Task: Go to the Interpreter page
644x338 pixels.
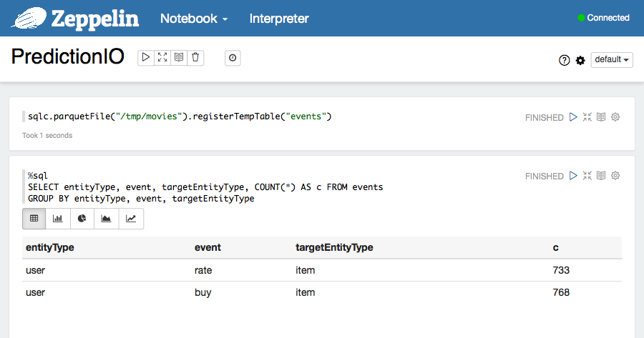Action: point(279,19)
